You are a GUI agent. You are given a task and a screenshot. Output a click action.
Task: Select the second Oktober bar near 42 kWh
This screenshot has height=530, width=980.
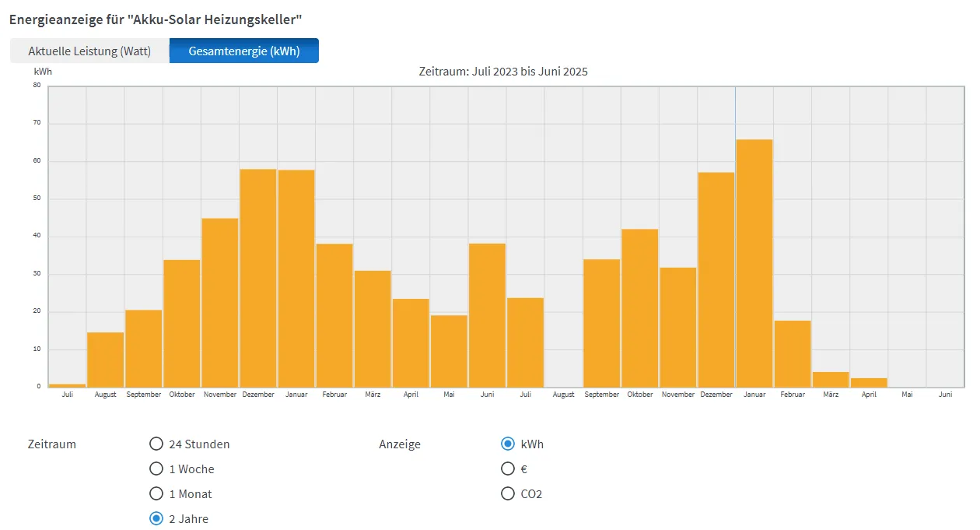[639, 308]
